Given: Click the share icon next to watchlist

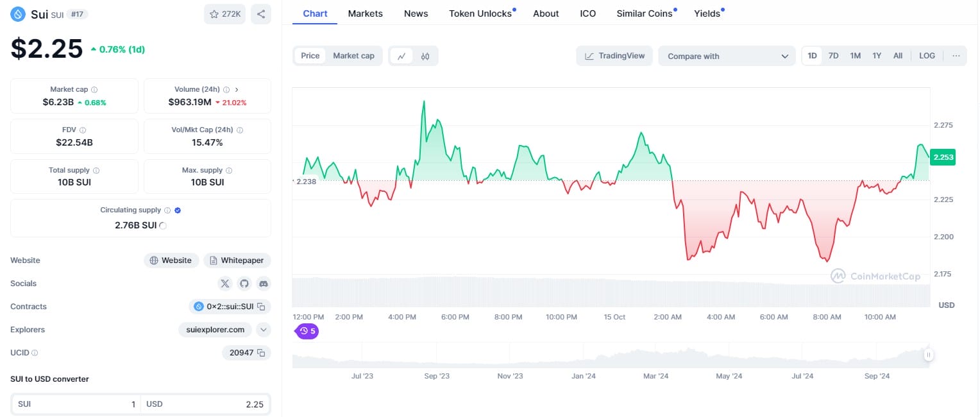Looking at the screenshot, I should (261, 14).
